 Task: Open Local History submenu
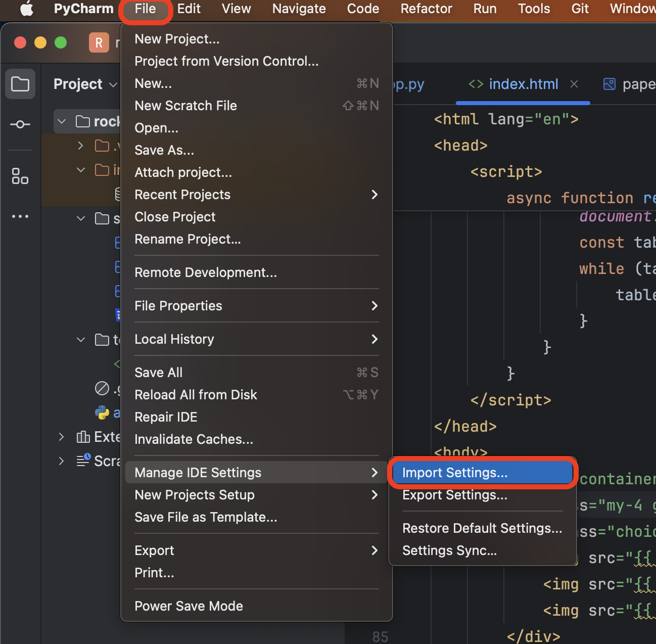click(257, 339)
